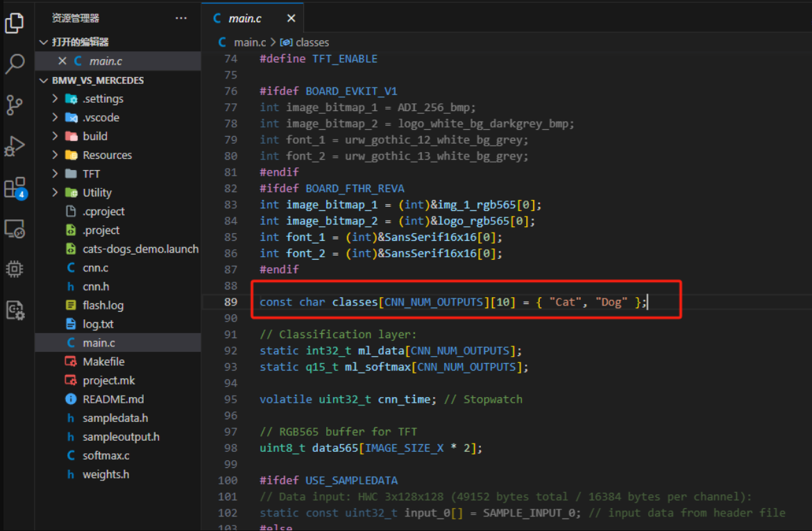This screenshot has height=531, width=812.
Task: Open the Remote Explorer monitor icon
Action: tap(15, 228)
